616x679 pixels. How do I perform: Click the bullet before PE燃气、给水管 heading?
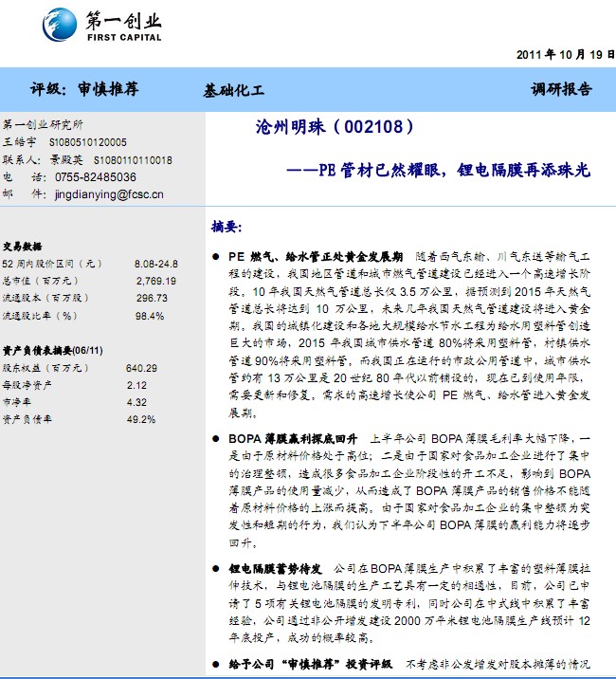217,257
